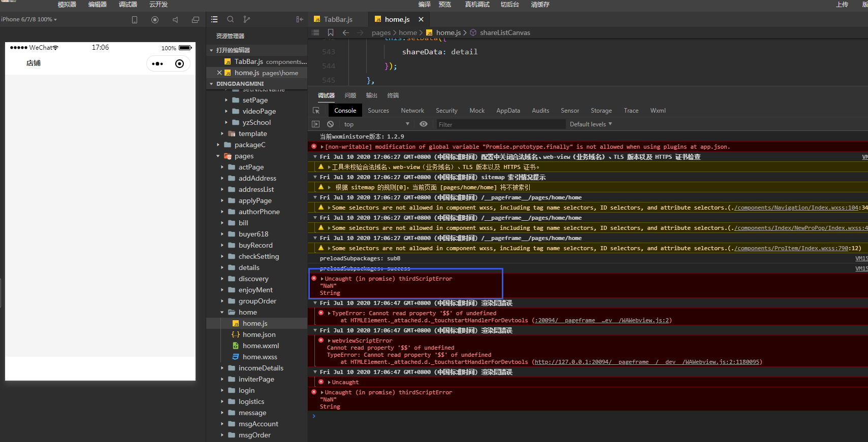Collapse the pages folder
This screenshot has height=442, width=868.
pyautogui.click(x=218, y=156)
